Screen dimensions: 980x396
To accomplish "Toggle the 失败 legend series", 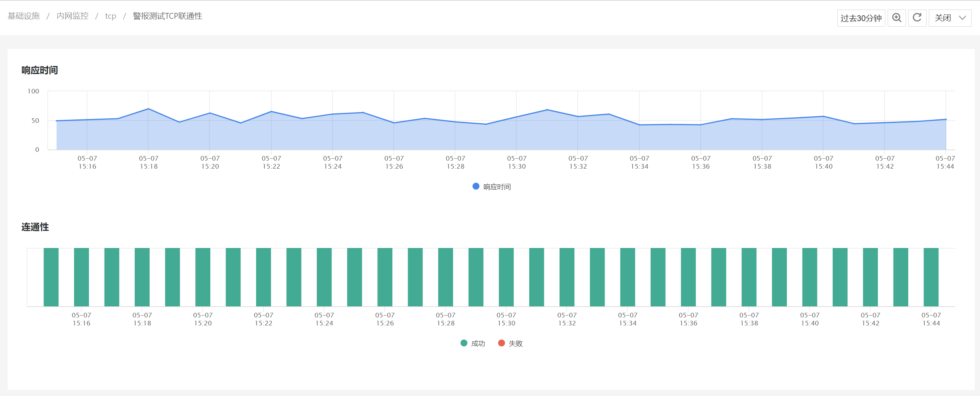I will click(x=510, y=343).
